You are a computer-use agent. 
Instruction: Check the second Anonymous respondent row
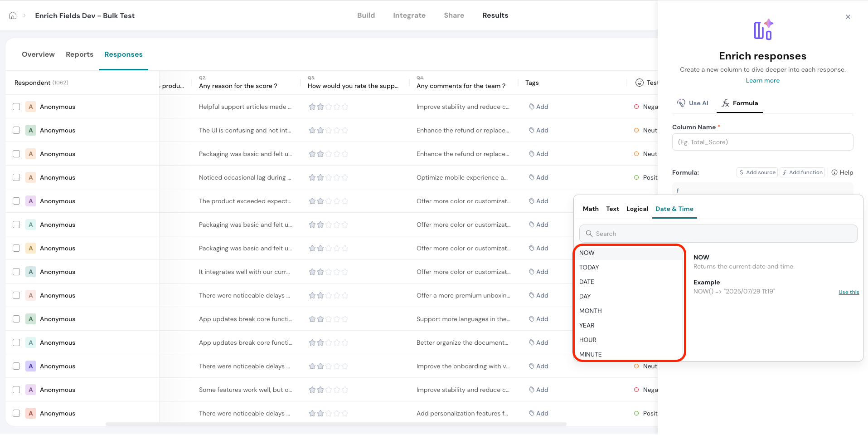[16, 130]
